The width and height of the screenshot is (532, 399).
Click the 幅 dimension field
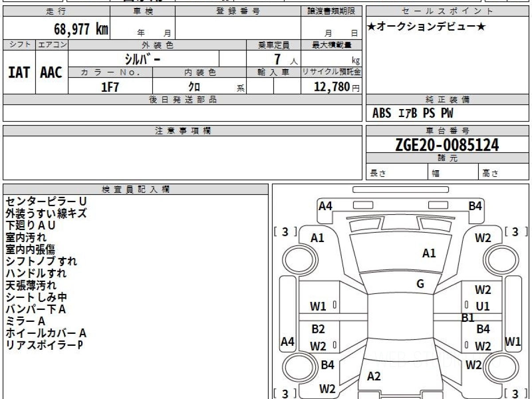[453, 172]
